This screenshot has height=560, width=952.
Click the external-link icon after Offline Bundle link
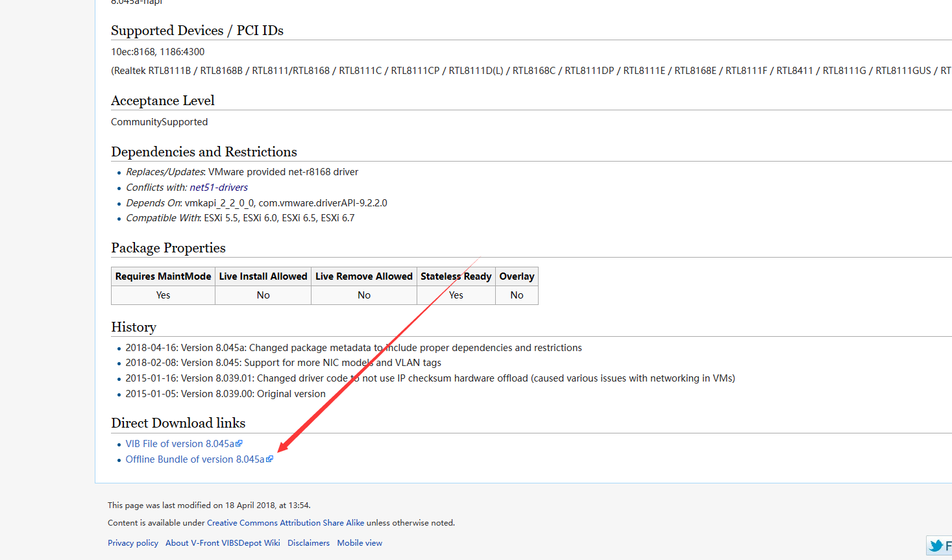tap(270, 459)
